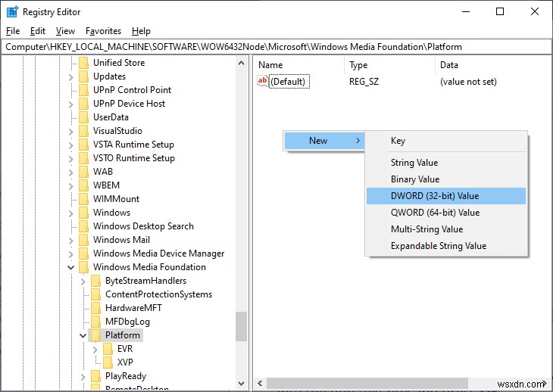Click the Unified Store folder icon
The height and width of the screenshot is (392, 553).
pyautogui.click(x=83, y=63)
